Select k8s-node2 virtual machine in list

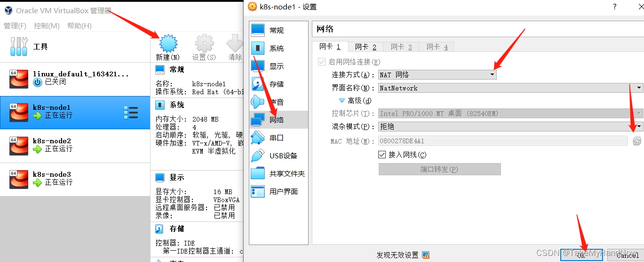pos(75,146)
